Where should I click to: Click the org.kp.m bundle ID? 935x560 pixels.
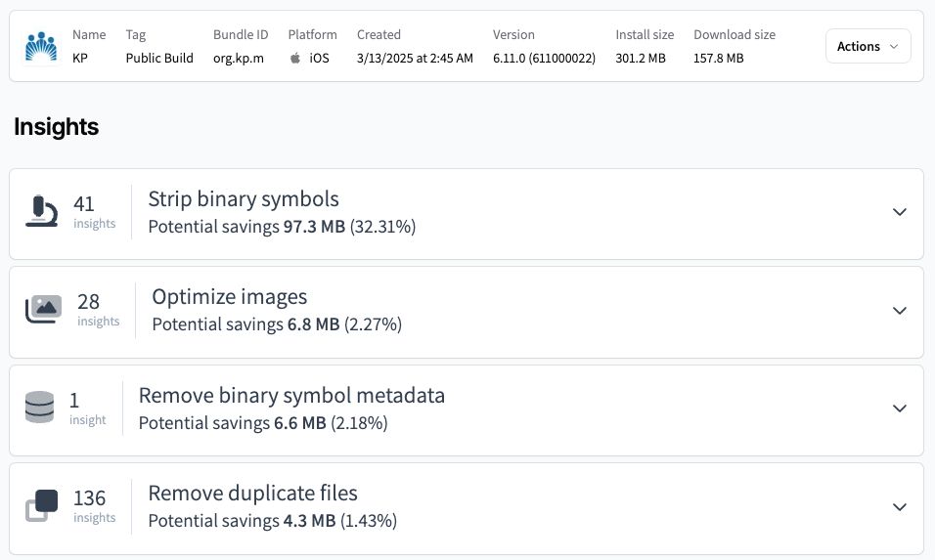coord(239,58)
